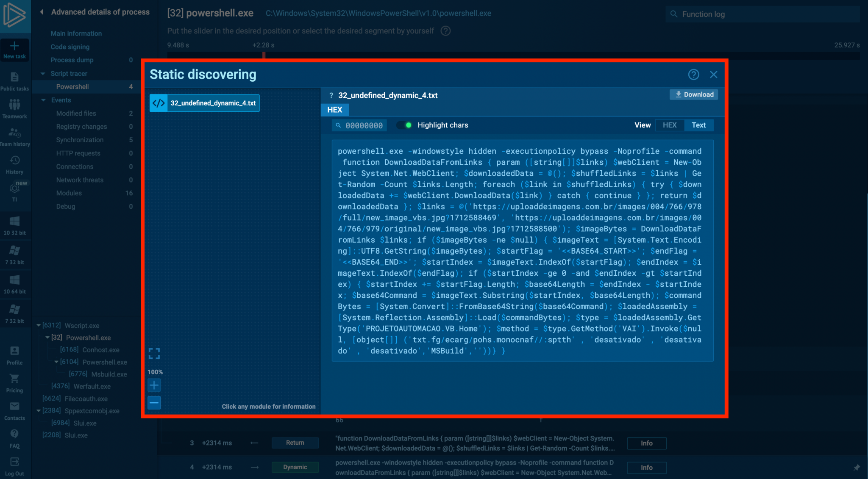
Task: Open the History sidebar icon
Action: click(14, 161)
